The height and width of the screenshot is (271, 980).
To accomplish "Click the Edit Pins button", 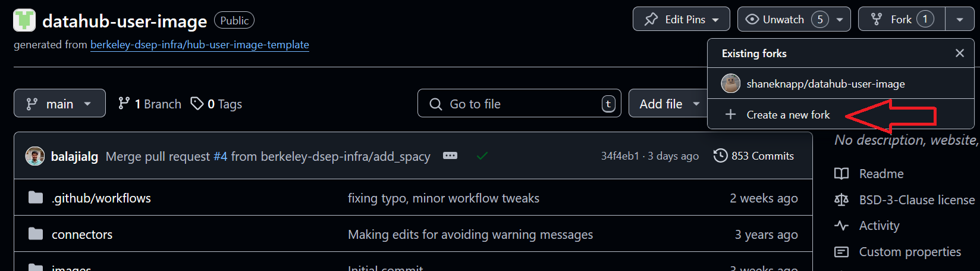I will (681, 20).
